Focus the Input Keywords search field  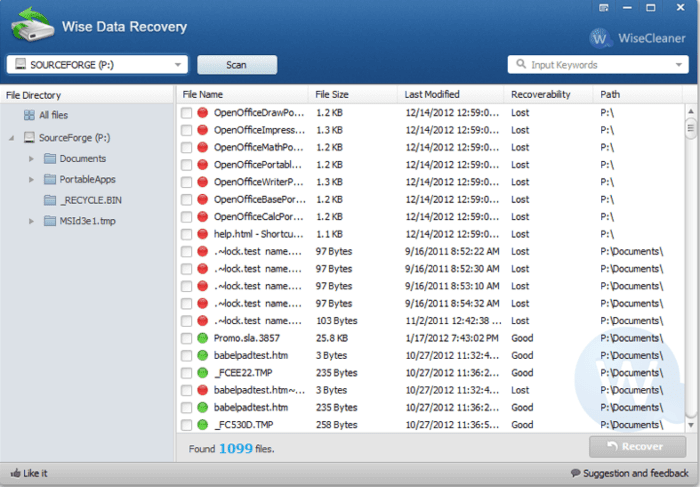click(x=598, y=65)
